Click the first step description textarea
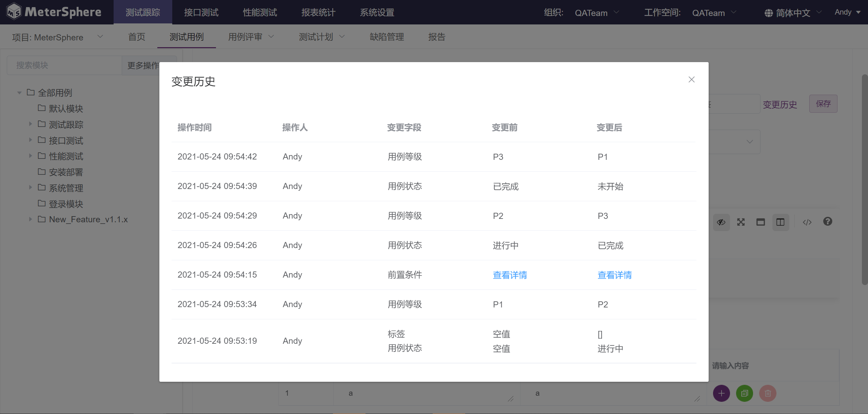The image size is (868, 414). [x=427, y=393]
